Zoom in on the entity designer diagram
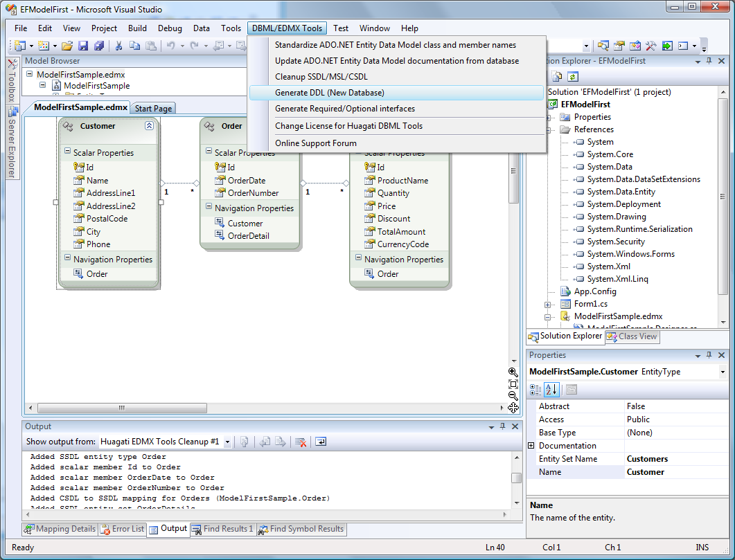The image size is (735, 560). point(513,372)
